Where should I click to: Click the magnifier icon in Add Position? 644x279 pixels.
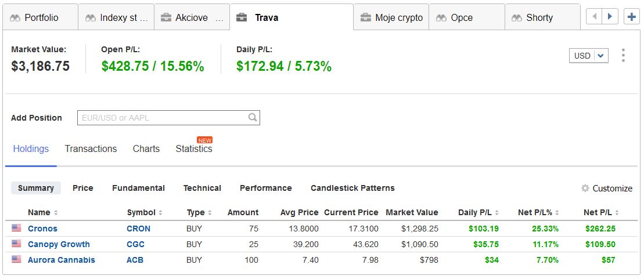[253, 117]
